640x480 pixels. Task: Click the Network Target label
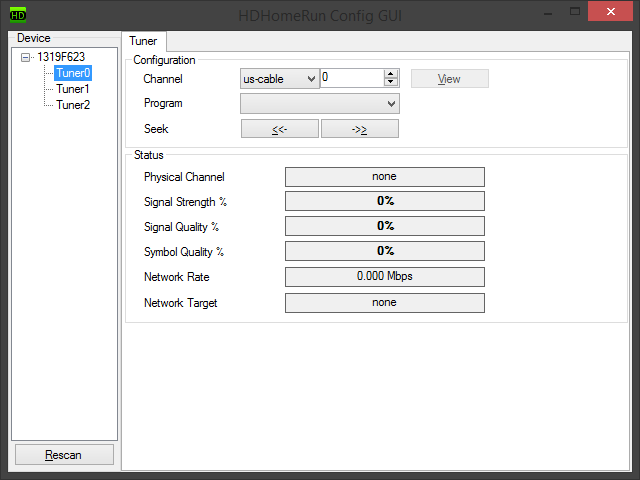[180, 303]
